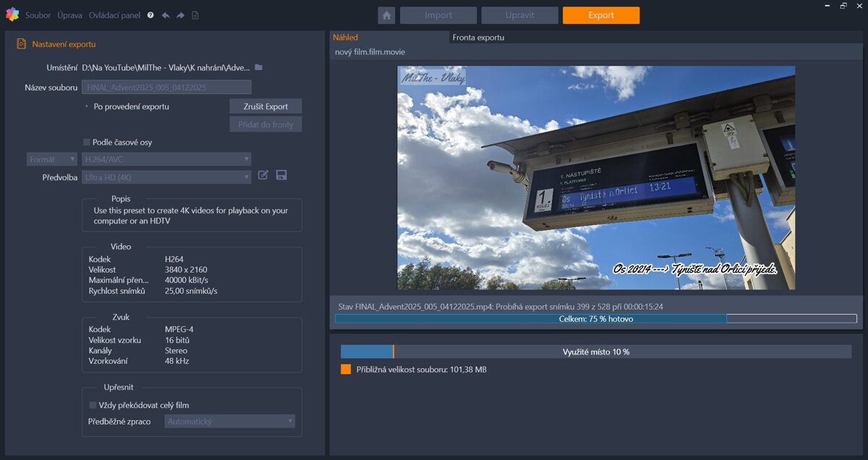The width and height of the screenshot is (868, 460).
Task: Expand the 'Po provedení exportu' section
Action: [88, 106]
